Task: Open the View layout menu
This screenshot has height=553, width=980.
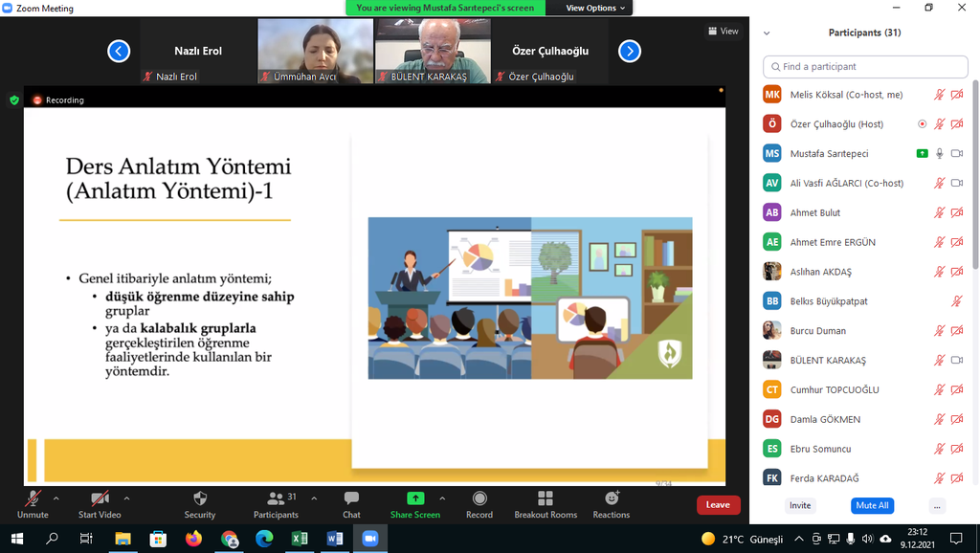Action: [x=723, y=32]
